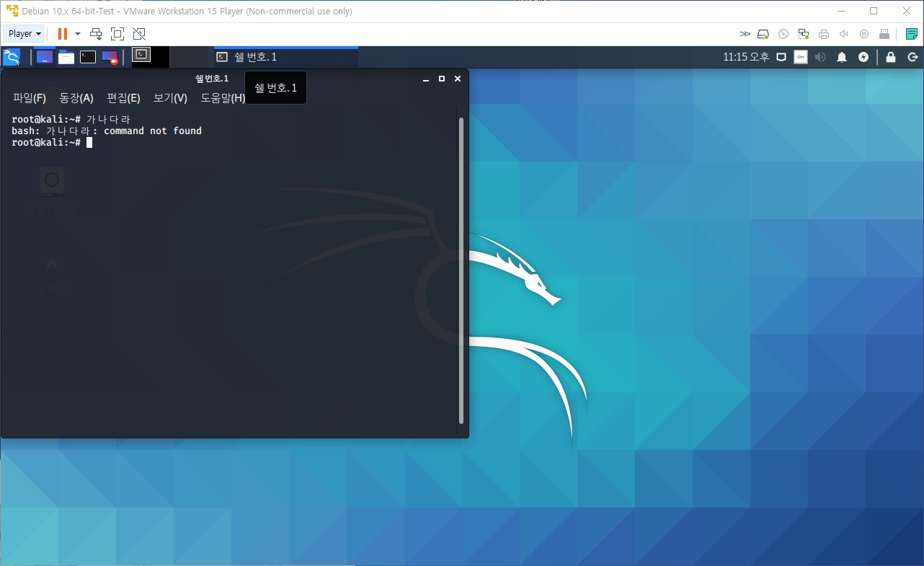Send Ctrl+Alt+Del to the virtual machine

pos(96,34)
